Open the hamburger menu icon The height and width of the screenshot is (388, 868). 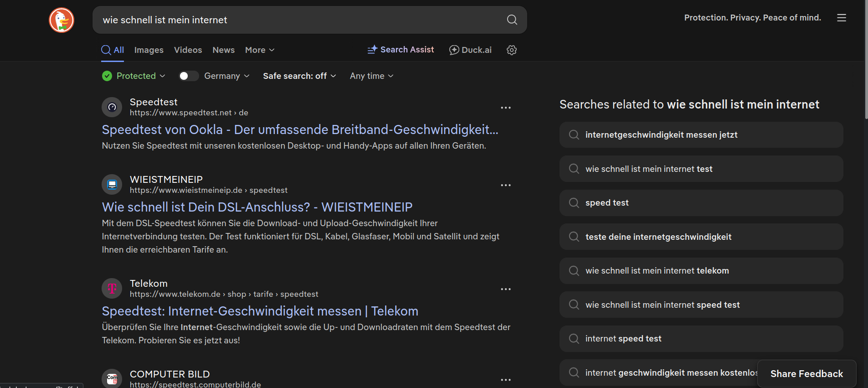click(x=841, y=18)
